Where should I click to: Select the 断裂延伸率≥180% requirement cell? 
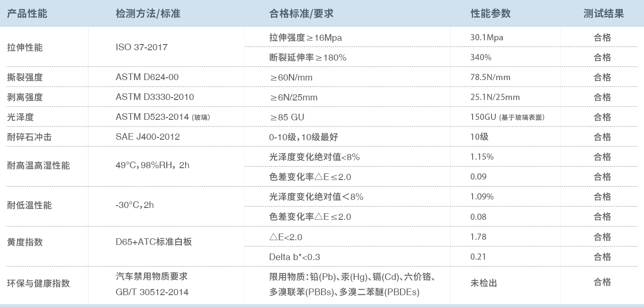pos(308,57)
